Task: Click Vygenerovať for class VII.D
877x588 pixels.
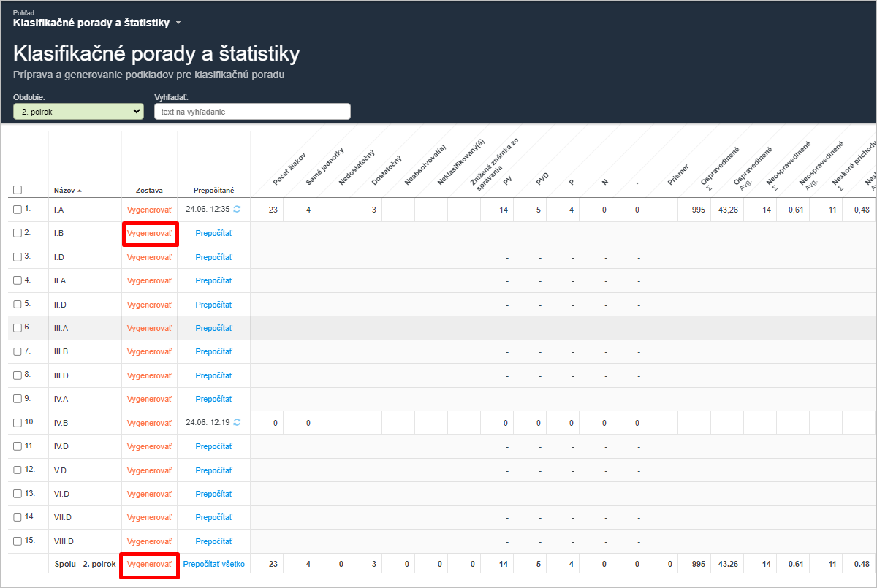Action: click(149, 518)
